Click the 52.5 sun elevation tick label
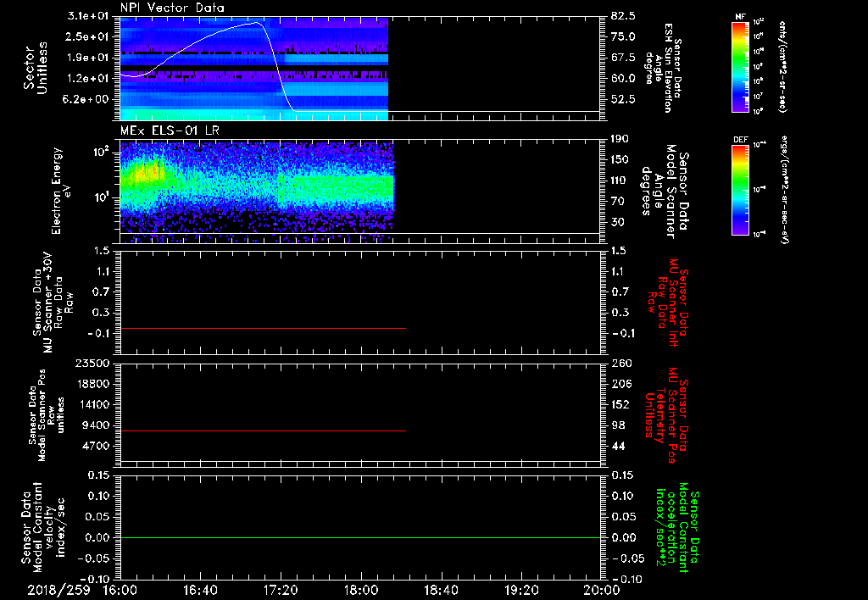 623,99
